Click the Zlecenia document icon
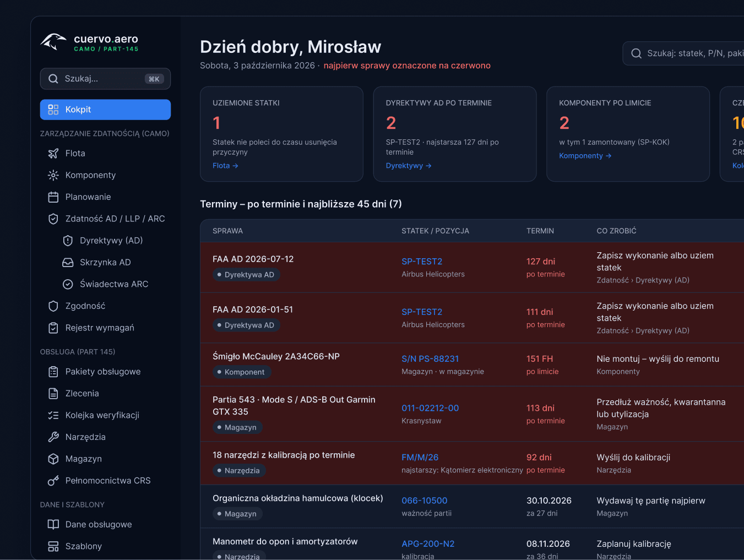 pyautogui.click(x=53, y=394)
